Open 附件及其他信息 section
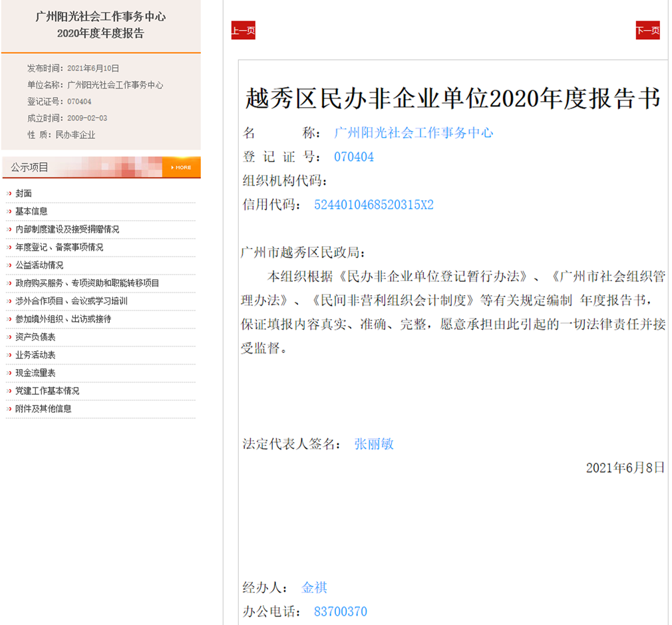672x625 pixels. coord(43,410)
